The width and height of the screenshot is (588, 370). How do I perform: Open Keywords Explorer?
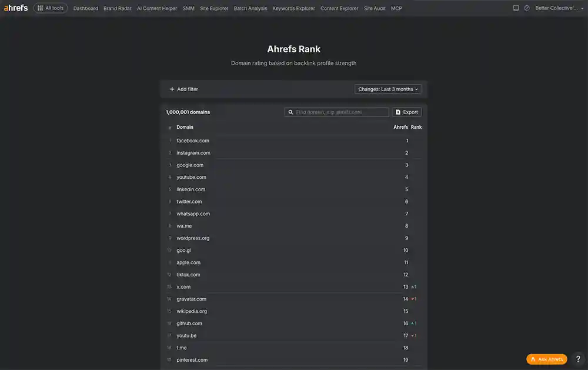293,8
